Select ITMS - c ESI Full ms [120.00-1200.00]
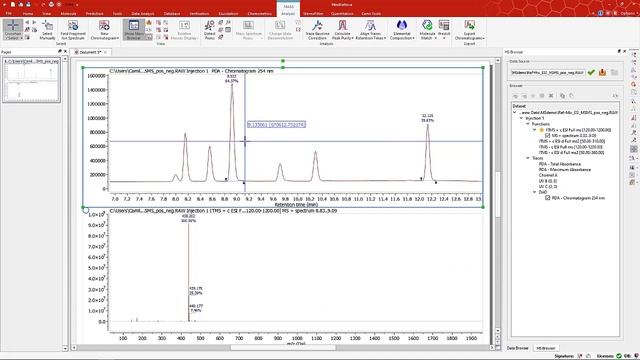This screenshot has width=640, height=360. point(570,147)
